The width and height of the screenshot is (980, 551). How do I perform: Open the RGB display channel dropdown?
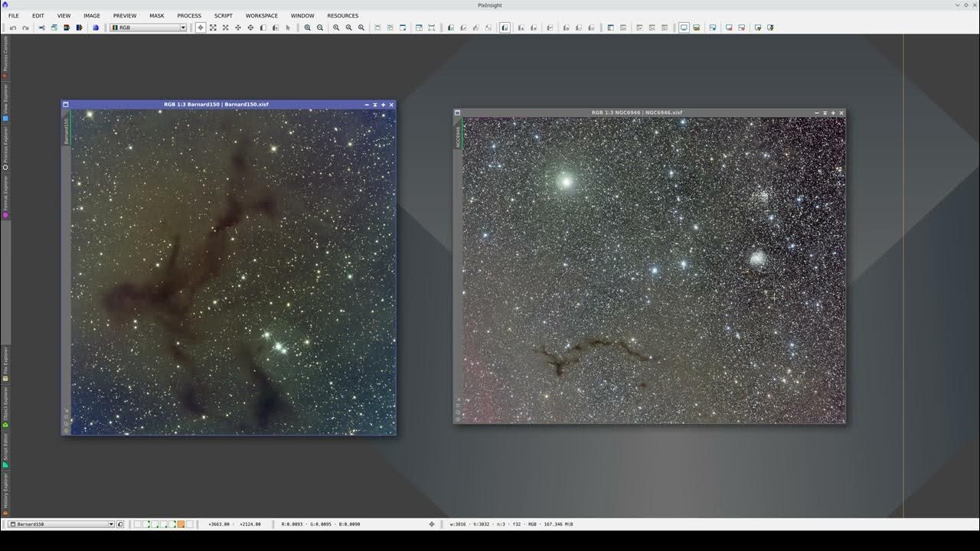click(149, 28)
